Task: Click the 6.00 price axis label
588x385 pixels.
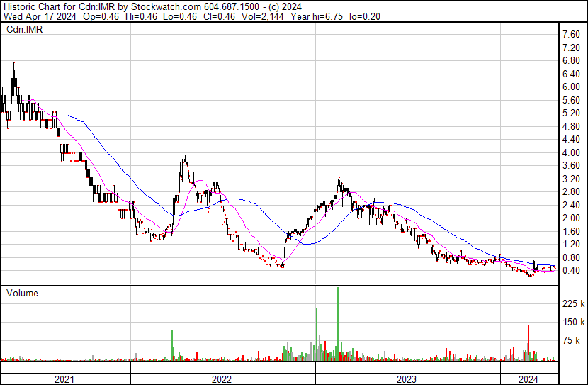Action: 571,87
